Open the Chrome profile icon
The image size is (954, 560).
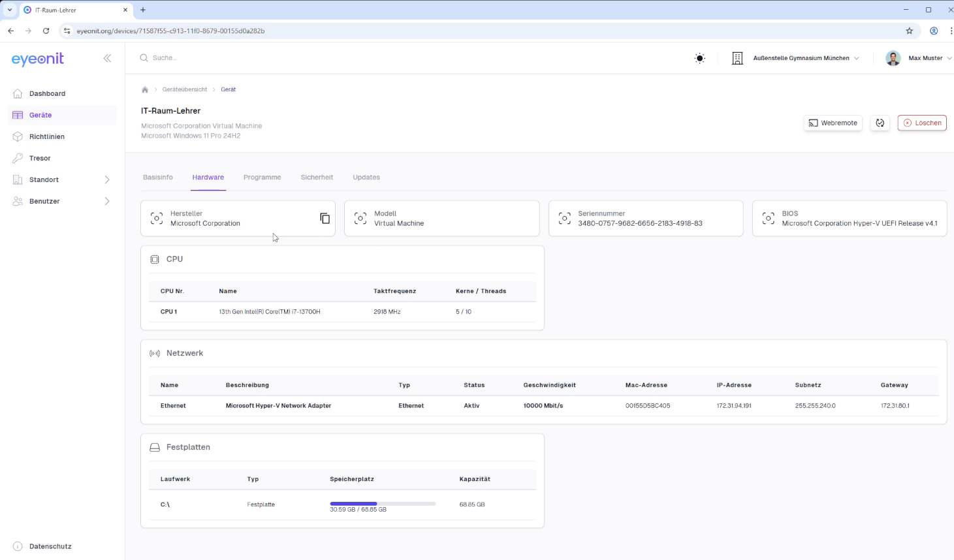click(934, 31)
